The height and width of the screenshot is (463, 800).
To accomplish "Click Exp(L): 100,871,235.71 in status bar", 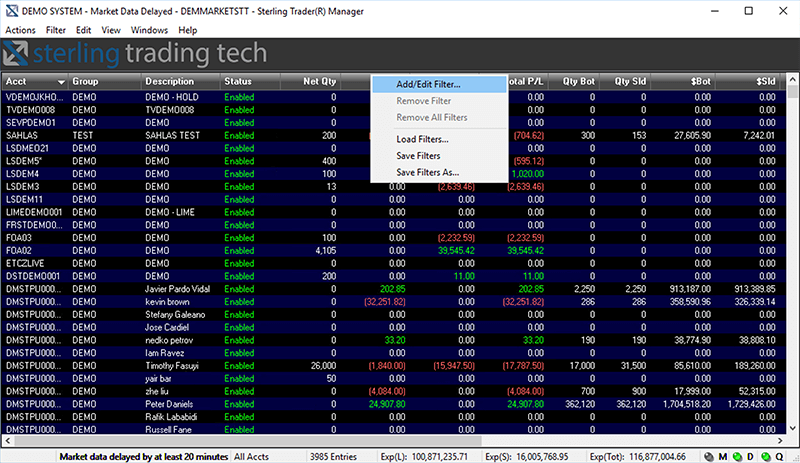I will [x=424, y=457].
